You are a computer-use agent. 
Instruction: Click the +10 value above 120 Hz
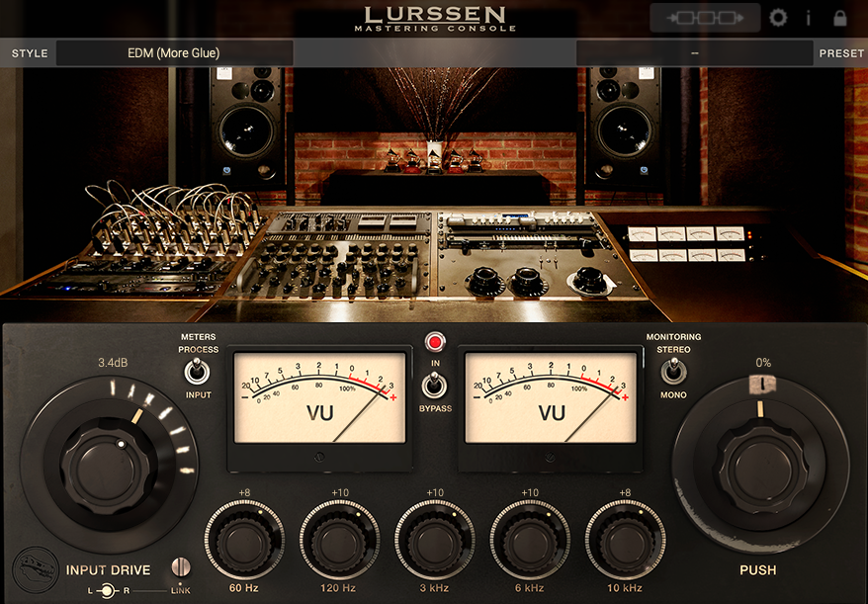coord(340,492)
